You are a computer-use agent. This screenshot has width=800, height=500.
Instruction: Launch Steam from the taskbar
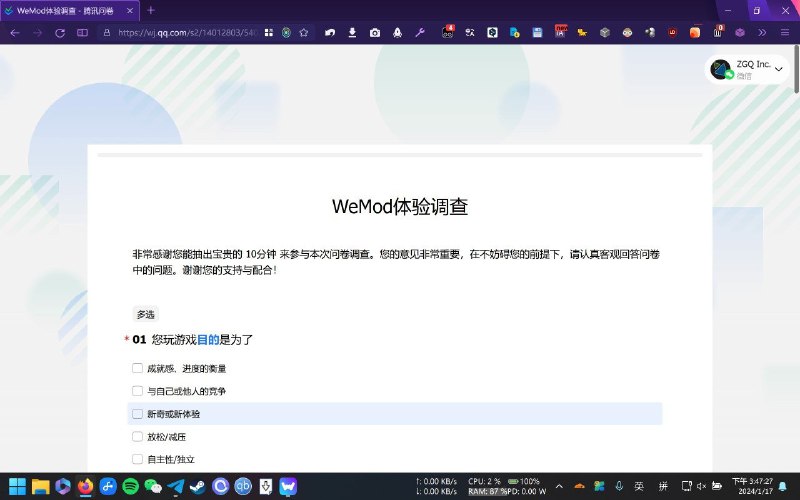tap(198, 486)
